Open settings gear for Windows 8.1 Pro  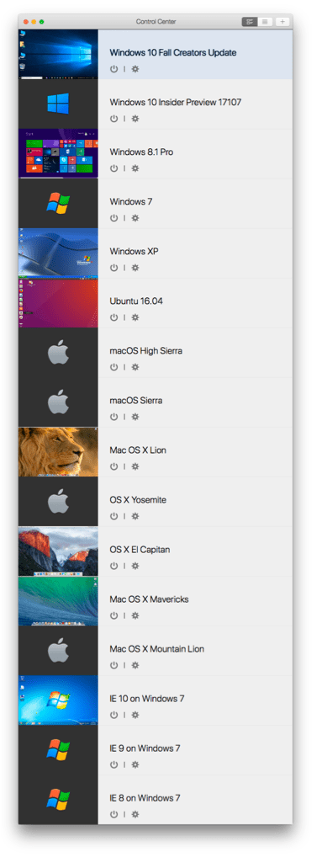pyautogui.click(x=135, y=168)
